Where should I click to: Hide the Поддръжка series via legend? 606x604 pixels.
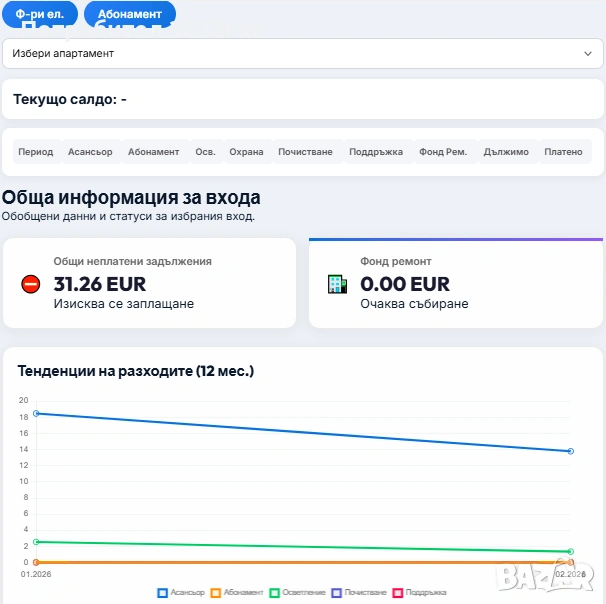coord(420,593)
